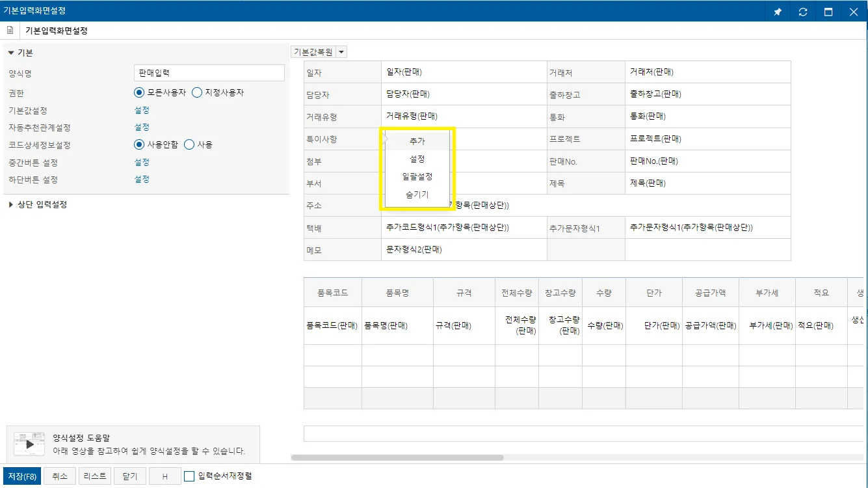Choose 사용 for 코드상세정보설정
868x488 pixels.
189,144
